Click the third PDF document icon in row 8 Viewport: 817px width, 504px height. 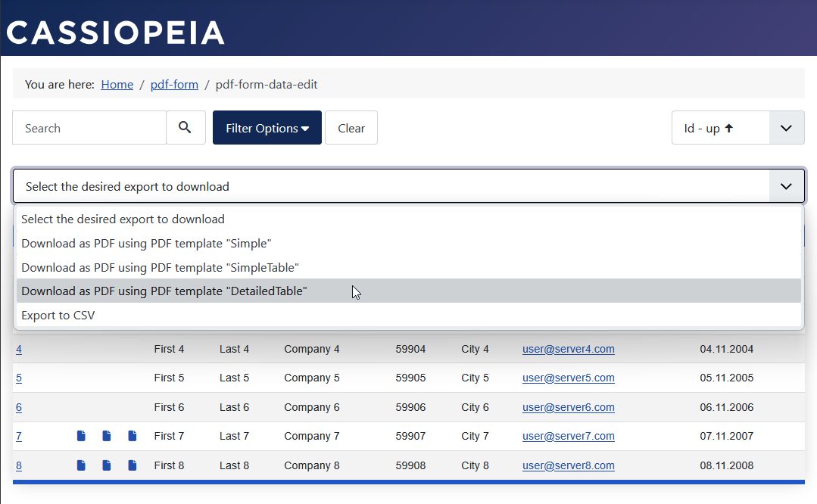click(x=132, y=465)
